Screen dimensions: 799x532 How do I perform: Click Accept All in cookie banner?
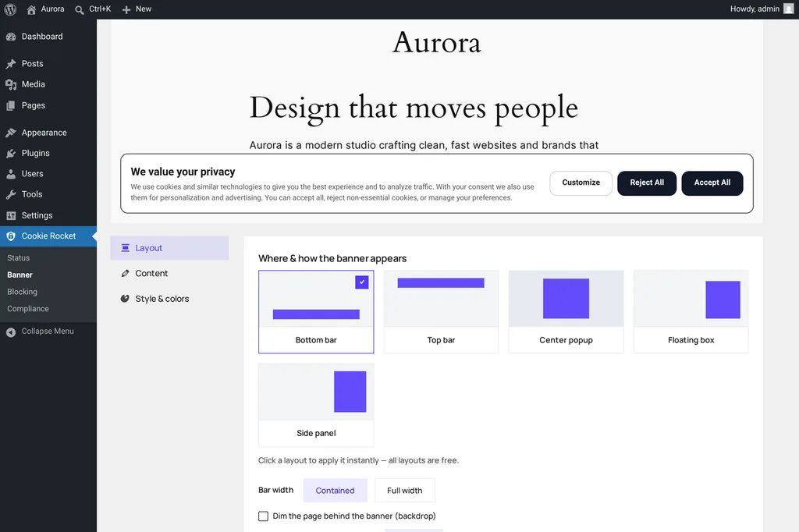pos(712,183)
